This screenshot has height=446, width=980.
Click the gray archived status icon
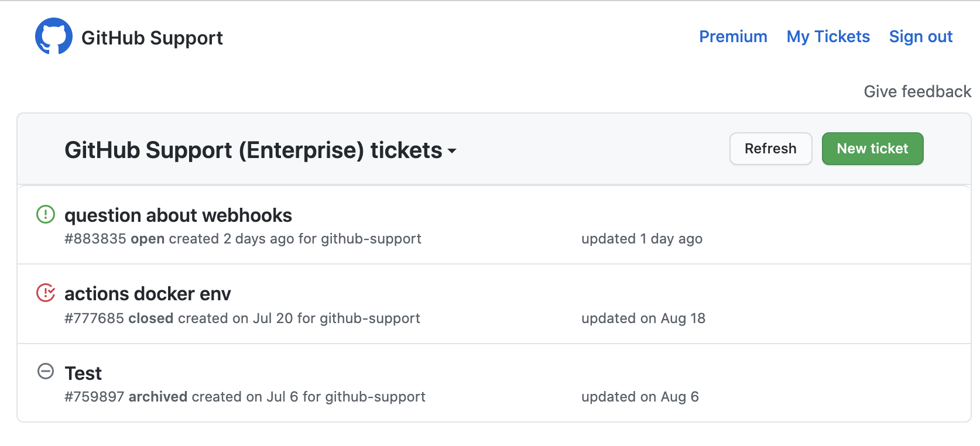coord(46,371)
